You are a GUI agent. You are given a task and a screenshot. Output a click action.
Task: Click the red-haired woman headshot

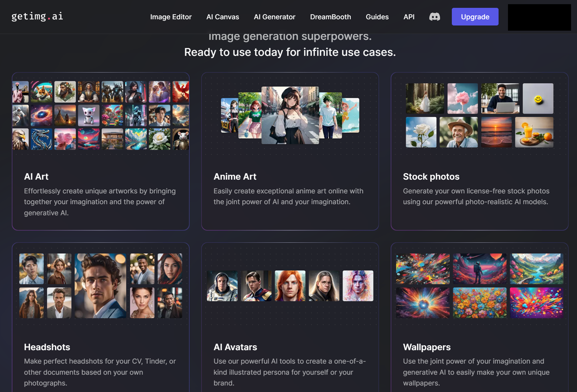(x=170, y=269)
